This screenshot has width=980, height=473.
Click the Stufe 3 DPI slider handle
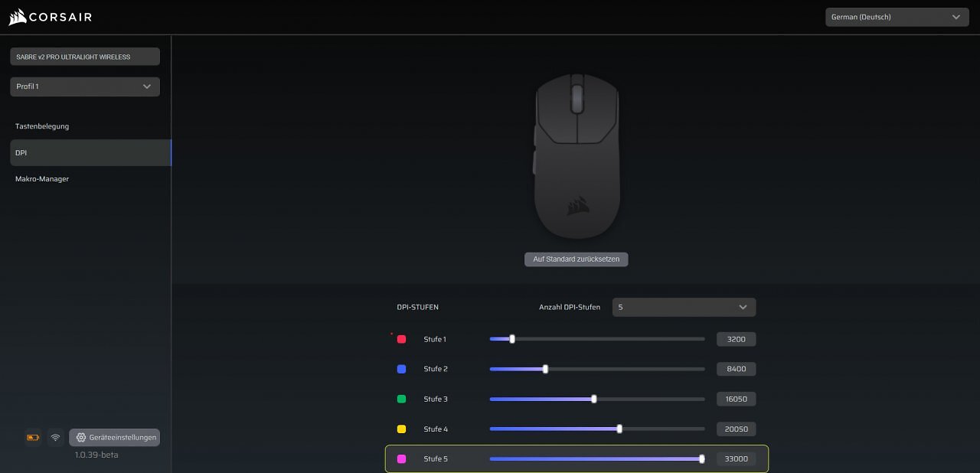pyautogui.click(x=594, y=399)
